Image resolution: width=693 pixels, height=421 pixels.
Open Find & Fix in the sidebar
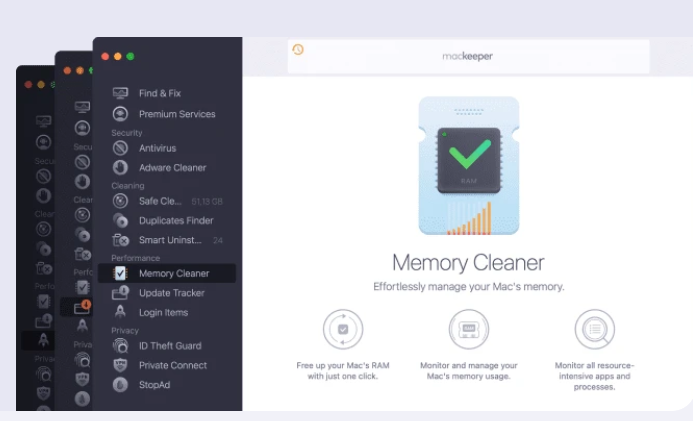coord(160,93)
